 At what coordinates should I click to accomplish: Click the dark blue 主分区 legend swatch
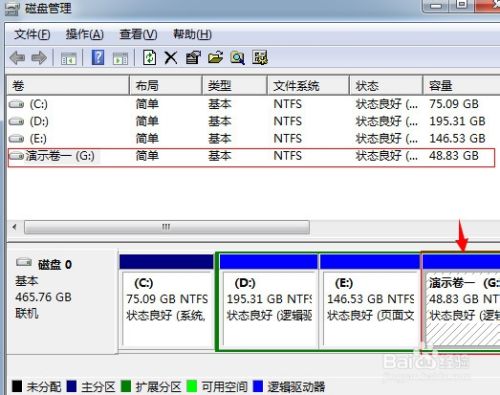pyautogui.click(x=72, y=387)
